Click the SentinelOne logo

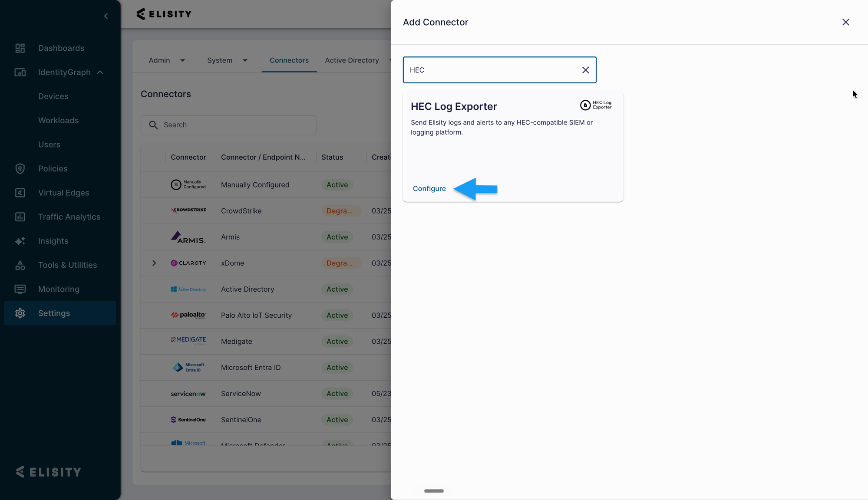(188, 420)
